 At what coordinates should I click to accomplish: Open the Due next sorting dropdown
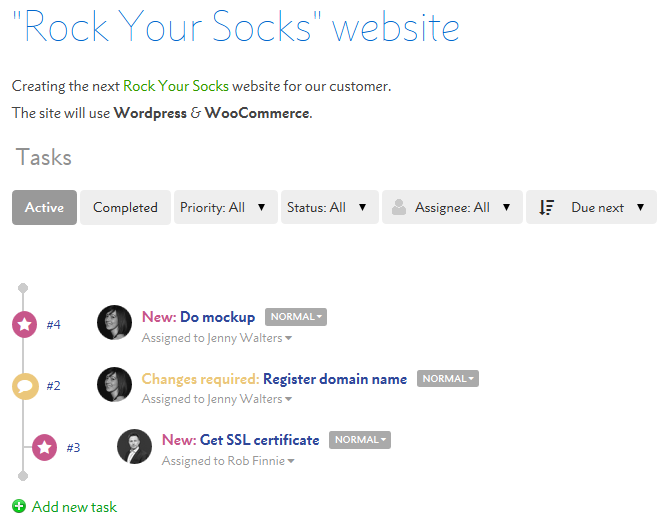[x=591, y=208]
